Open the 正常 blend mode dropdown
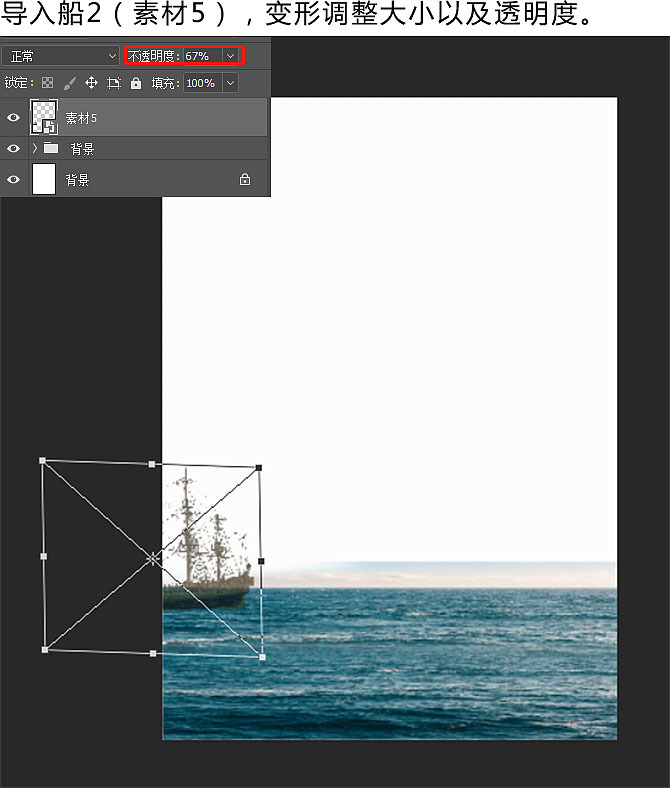670x788 pixels. point(60,57)
